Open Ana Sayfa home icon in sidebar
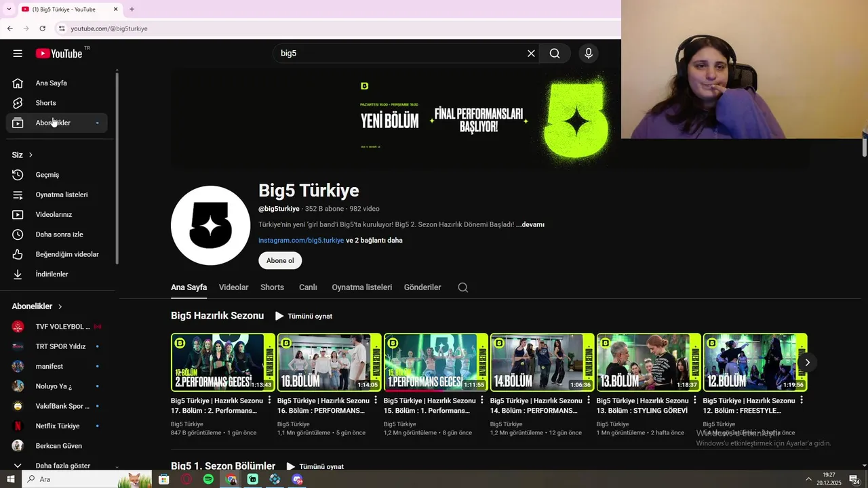This screenshot has width=868, height=488. click(x=18, y=83)
